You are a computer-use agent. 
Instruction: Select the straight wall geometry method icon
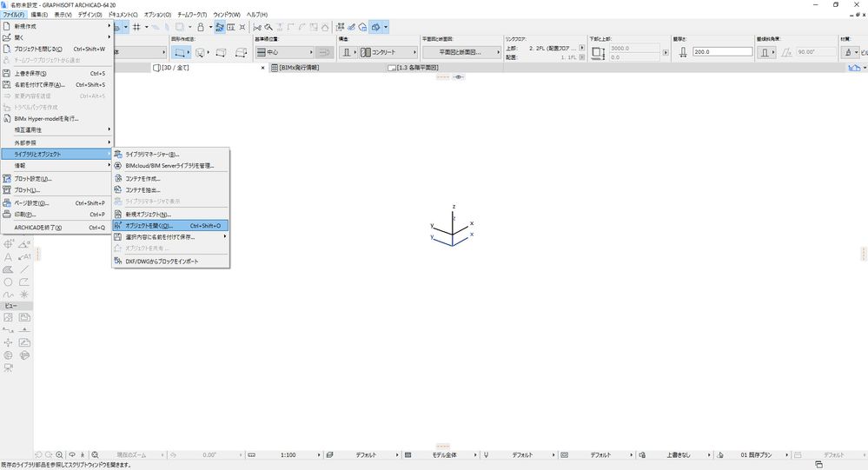pos(179,52)
